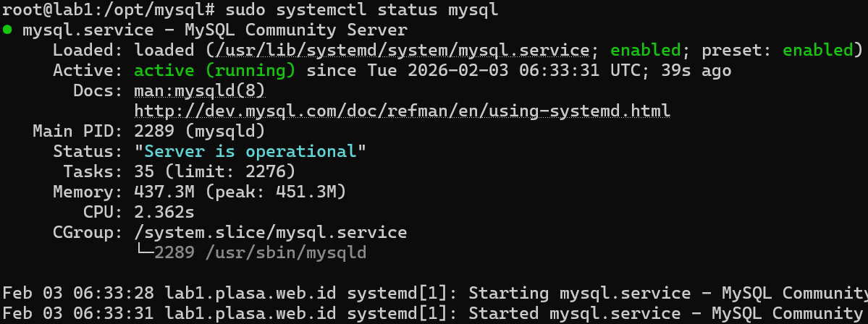Viewport: 868px width, 324px height.
Task: Click the CGroup /system.slice/mysql.service path
Action: [x=271, y=233]
